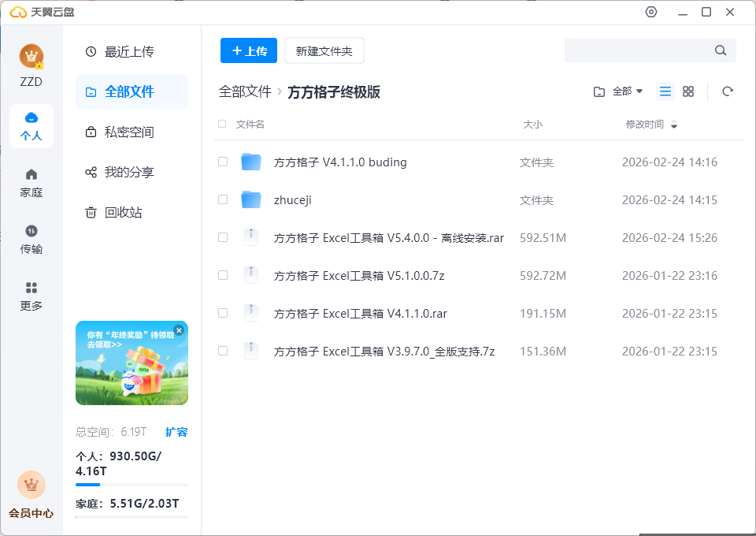Open the 家庭 family cloud section
756x536 pixels.
pyautogui.click(x=31, y=183)
